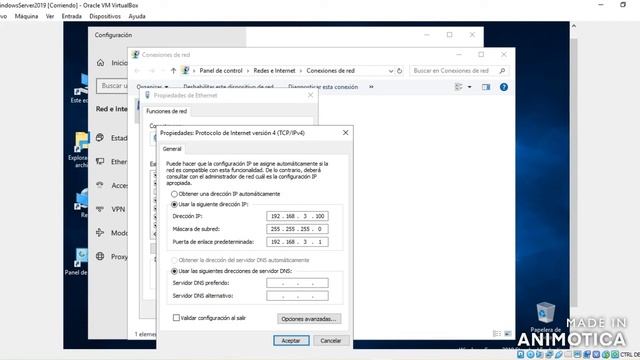Close the TCP/IPv4 properties dialog
Screen dimensions: 640x360
(345, 133)
